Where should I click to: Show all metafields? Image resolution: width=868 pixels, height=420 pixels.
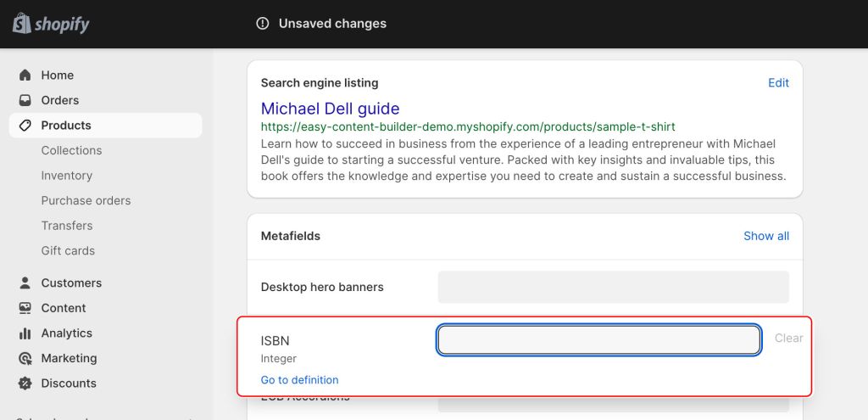pos(766,236)
